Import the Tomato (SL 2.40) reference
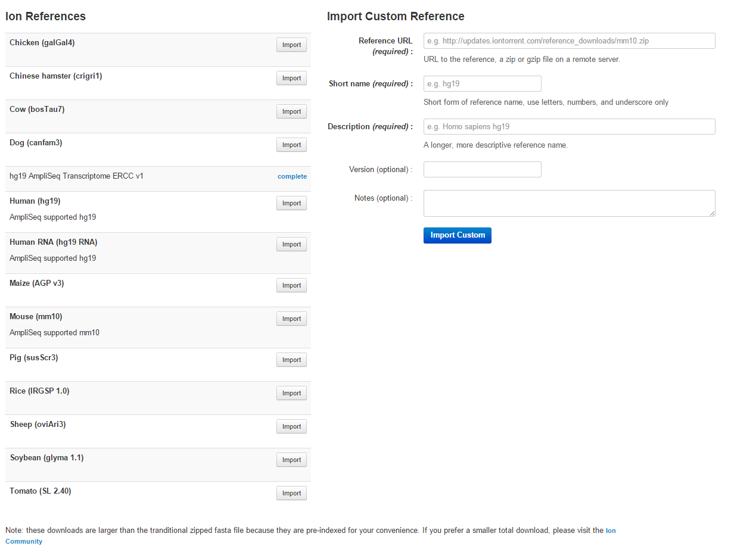This screenshot has height=552, width=756. pyautogui.click(x=291, y=493)
